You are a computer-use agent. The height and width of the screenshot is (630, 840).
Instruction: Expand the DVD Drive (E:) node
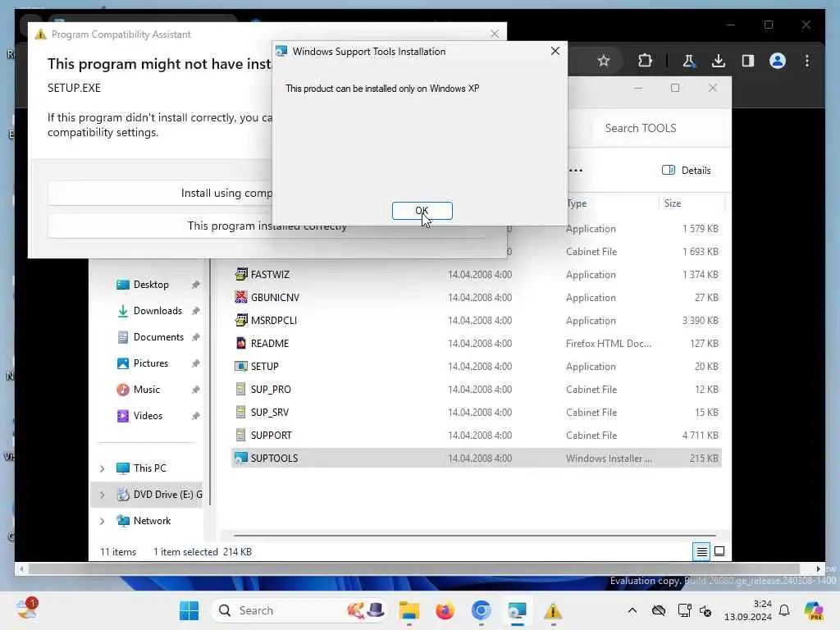pyautogui.click(x=103, y=495)
